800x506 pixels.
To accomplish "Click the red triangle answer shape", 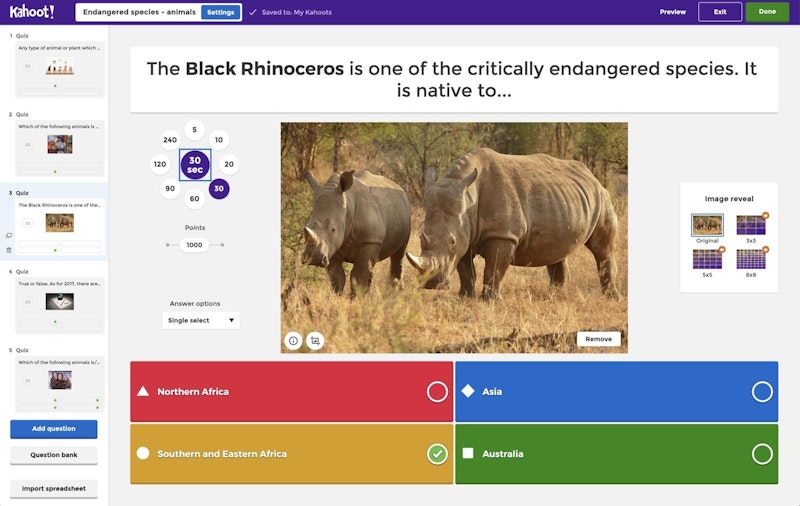I will [x=143, y=391].
